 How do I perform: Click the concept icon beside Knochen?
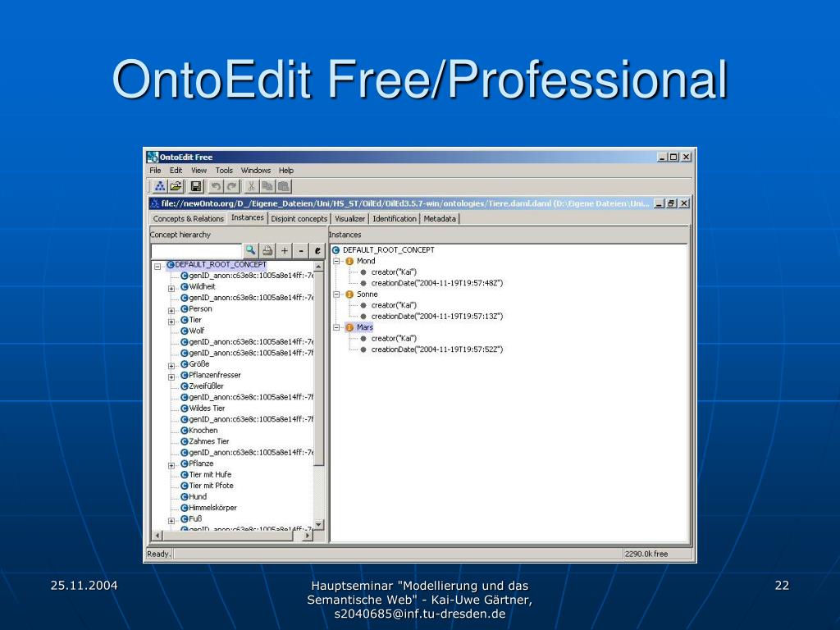pyautogui.click(x=185, y=431)
